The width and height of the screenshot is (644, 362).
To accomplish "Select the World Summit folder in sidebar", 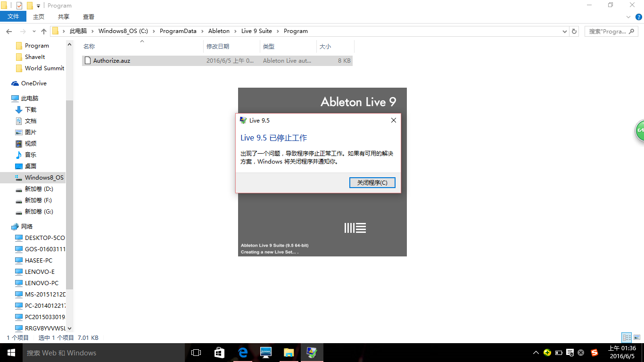I will coord(44,68).
